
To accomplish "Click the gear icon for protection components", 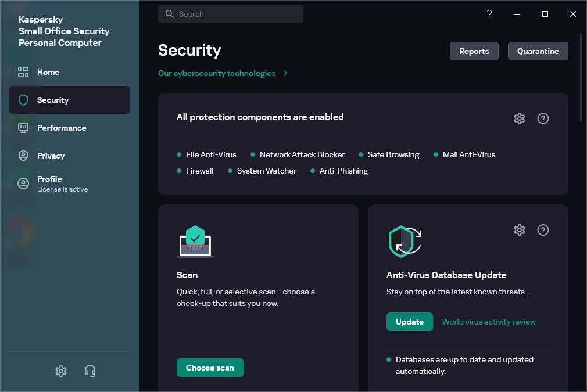I will click(519, 118).
